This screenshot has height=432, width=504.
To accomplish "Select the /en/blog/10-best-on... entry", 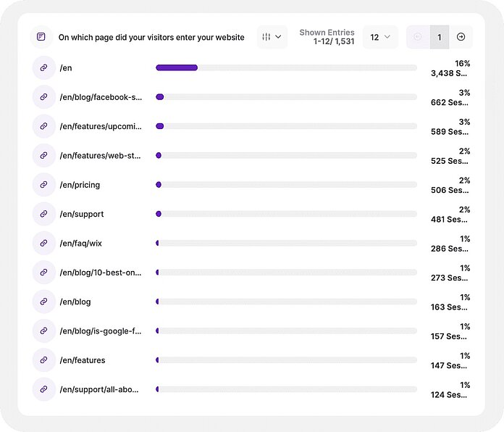I will click(x=101, y=273).
